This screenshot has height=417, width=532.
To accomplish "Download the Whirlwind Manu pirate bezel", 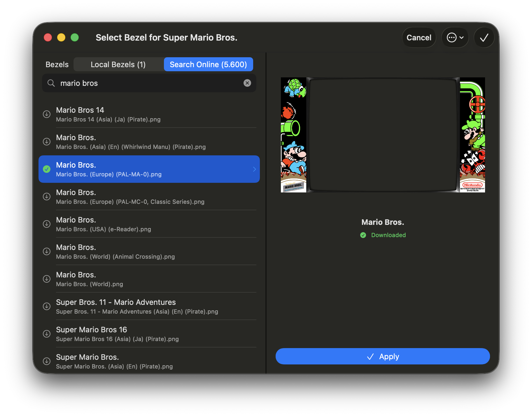I will [x=47, y=142].
